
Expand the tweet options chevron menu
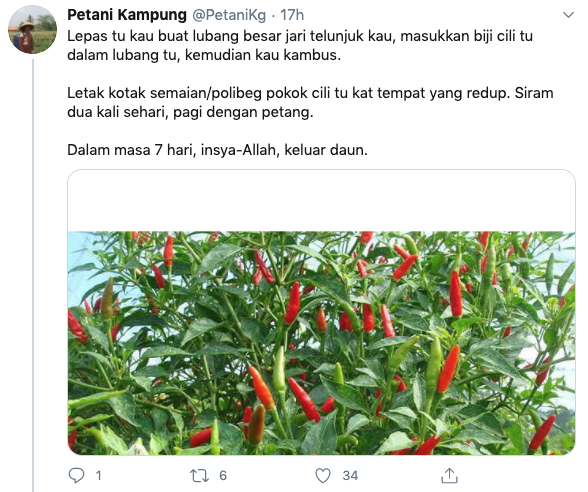(568, 15)
